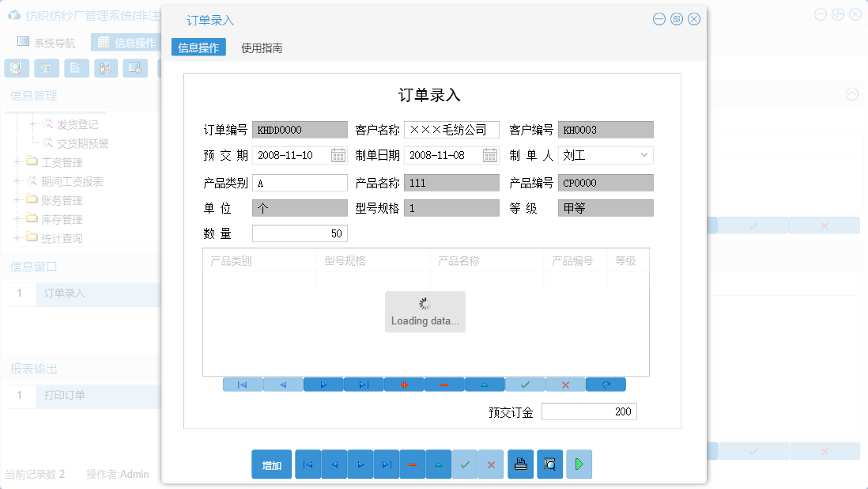Image resolution: width=868 pixels, height=489 pixels.
Task: Click the 增加 button
Action: point(271,464)
